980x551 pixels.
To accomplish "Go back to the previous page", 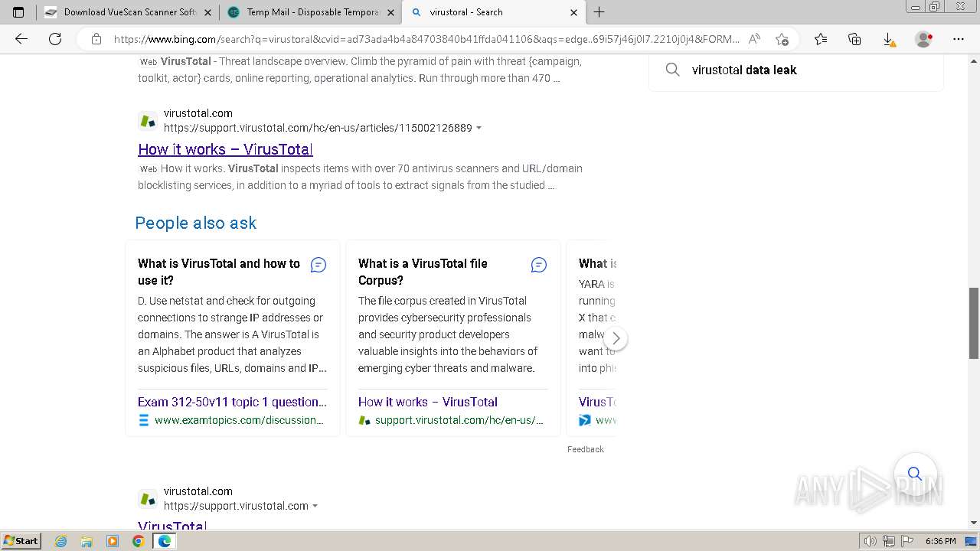I will [x=21, y=39].
